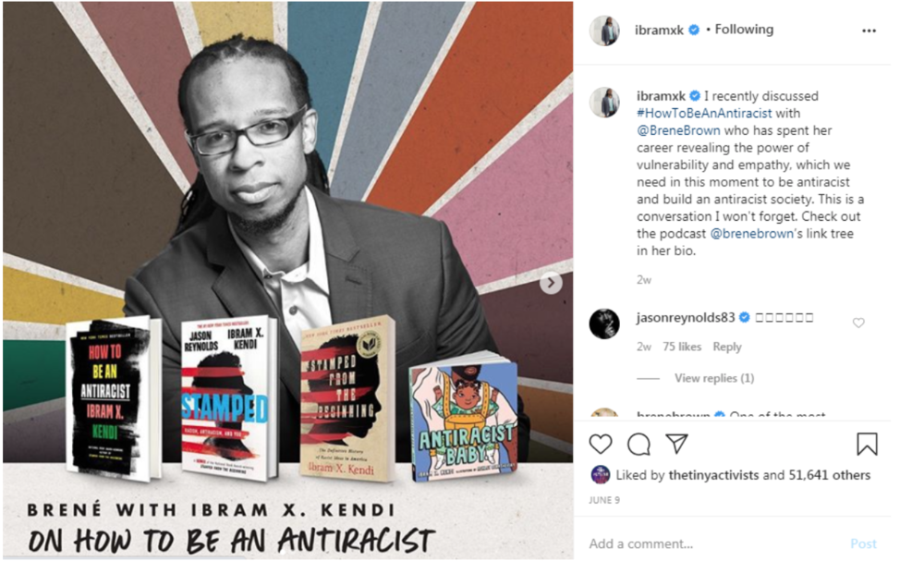924x561 pixels.
Task: Toggle the Following status button
Action: [x=744, y=30]
